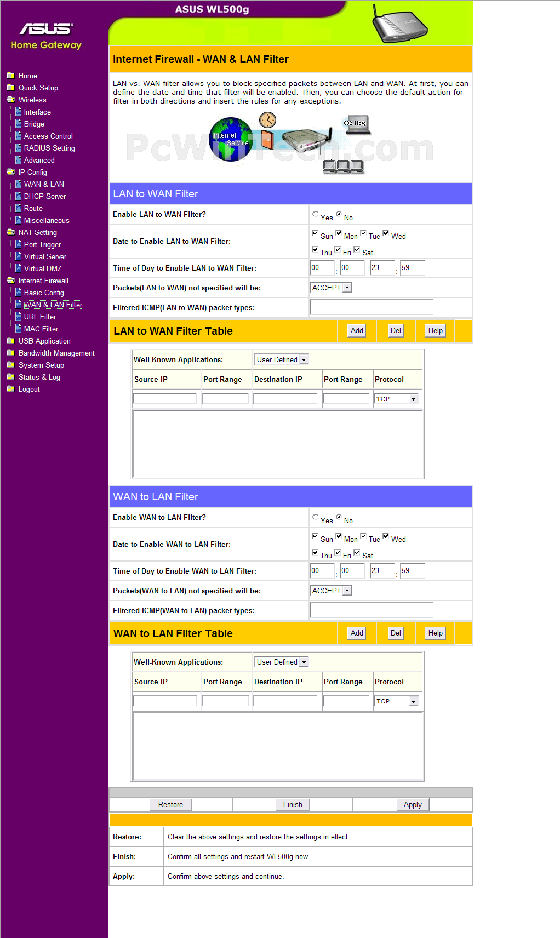Click the USB Application folder icon
Screen dimensions: 560x938
(10, 341)
